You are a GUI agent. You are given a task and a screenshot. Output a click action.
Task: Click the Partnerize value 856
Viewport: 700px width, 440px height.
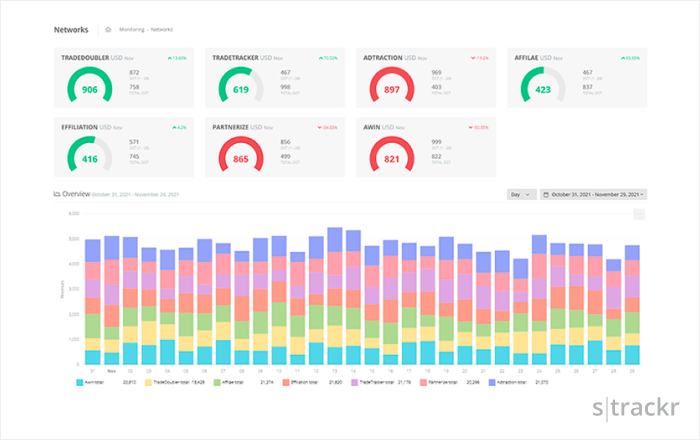(285, 142)
